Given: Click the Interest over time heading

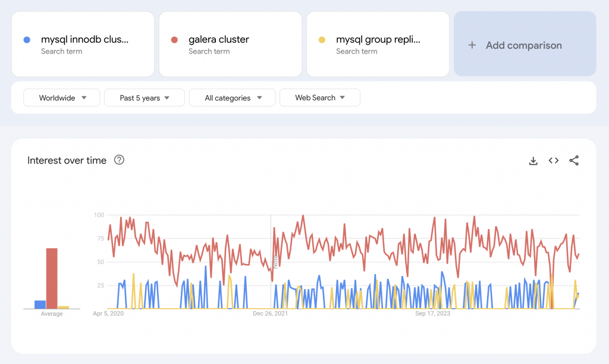Looking at the screenshot, I should [x=67, y=161].
